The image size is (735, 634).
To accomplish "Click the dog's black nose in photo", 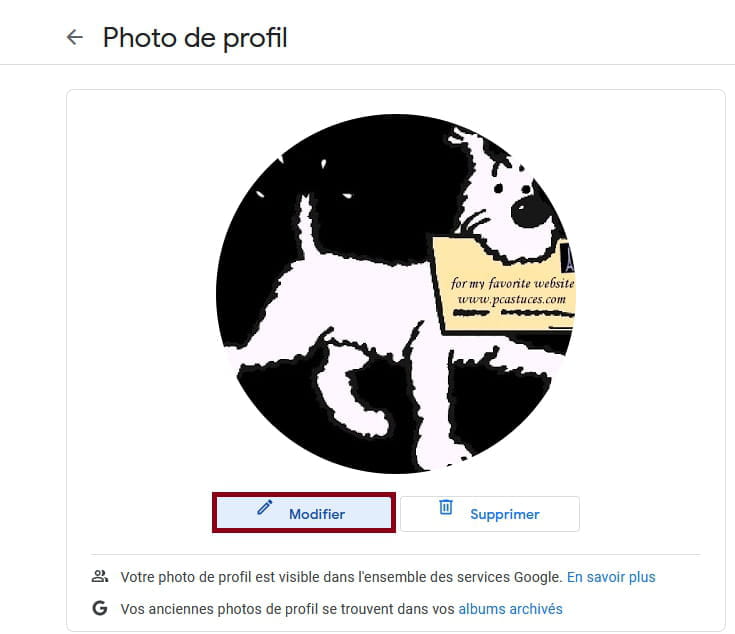I will (529, 211).
